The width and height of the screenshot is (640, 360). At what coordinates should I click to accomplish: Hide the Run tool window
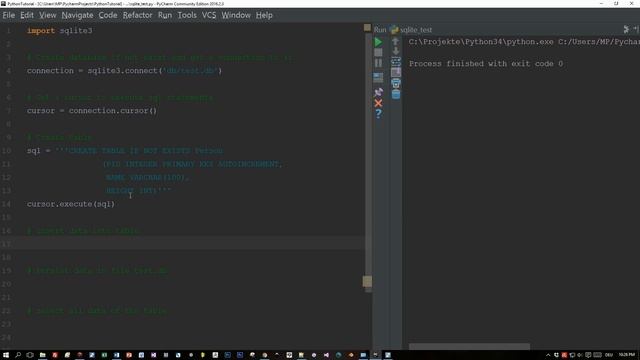[x=636, y=29]
